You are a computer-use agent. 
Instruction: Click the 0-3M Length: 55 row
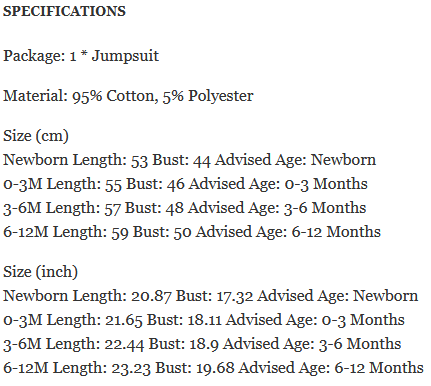[185, 184]
